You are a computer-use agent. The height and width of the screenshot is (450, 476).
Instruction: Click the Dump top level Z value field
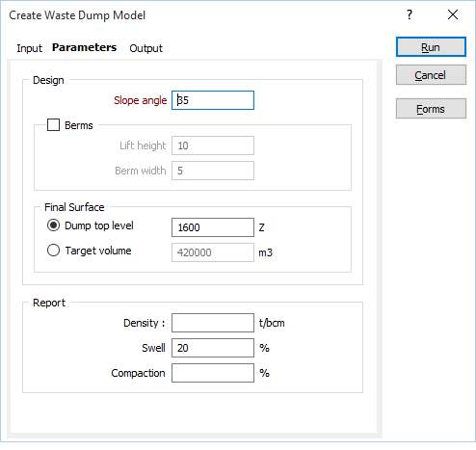pyautogui.click(x=213, y=227)
